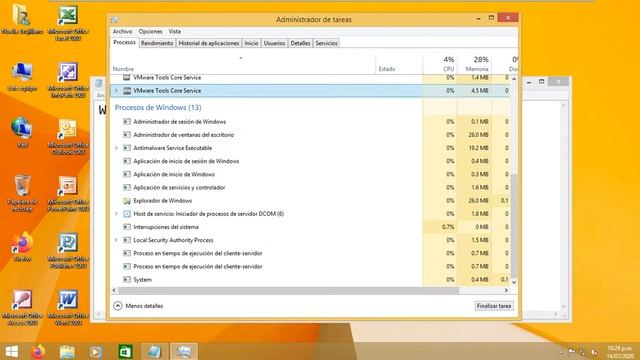Switch to the Inicio tab

tap(251, 43)
